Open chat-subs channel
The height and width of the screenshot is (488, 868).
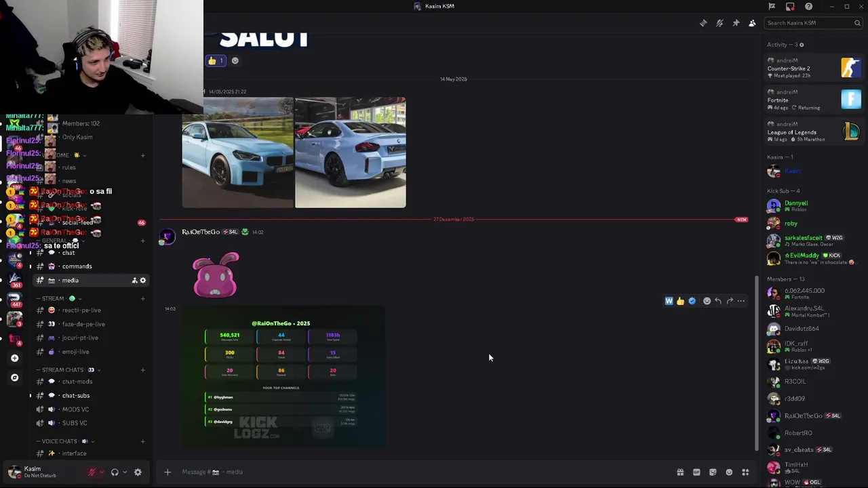[92, 396]
